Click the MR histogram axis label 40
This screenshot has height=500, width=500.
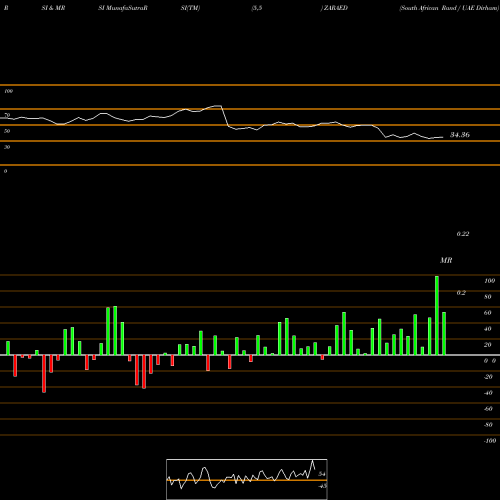click(488, 329)
